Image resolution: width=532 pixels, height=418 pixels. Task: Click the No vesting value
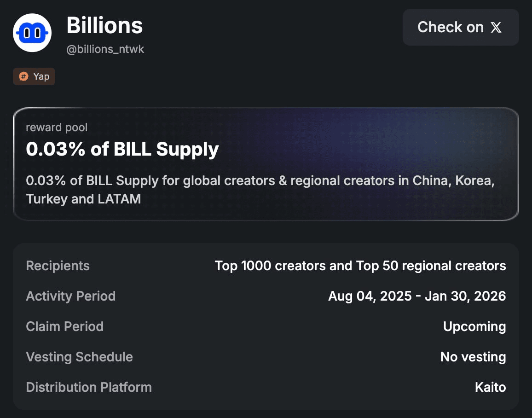point(473,357)
